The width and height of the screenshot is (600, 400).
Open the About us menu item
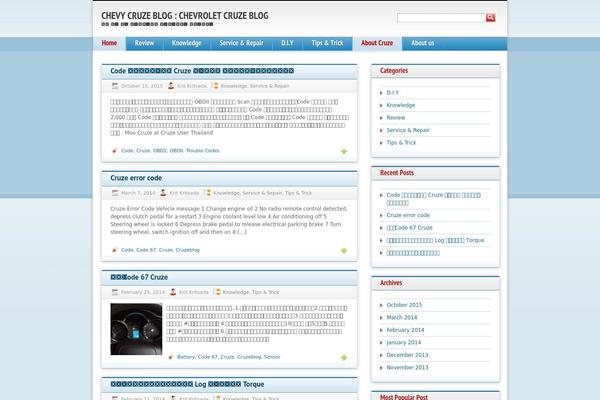pyautogui.click(x=422, y=43)
